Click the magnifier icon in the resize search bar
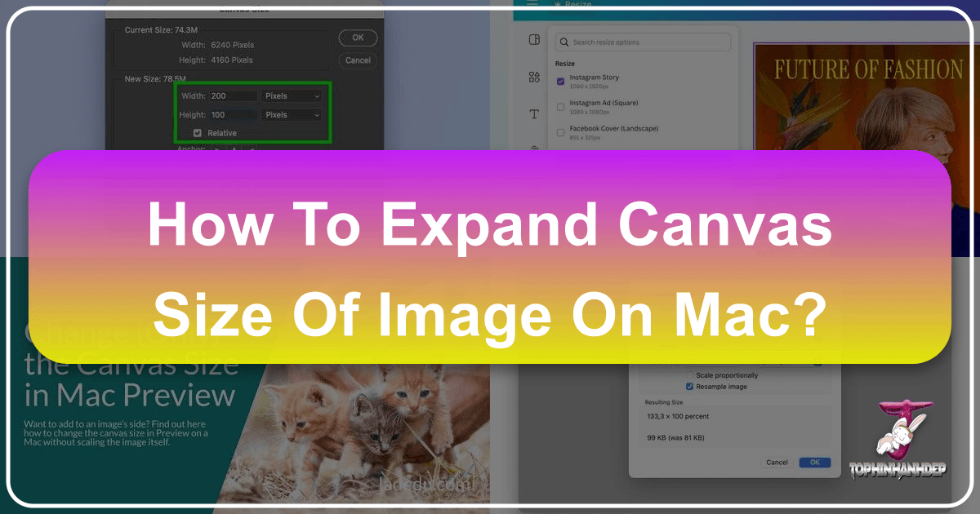980x514 pixels. click(564, 42)
